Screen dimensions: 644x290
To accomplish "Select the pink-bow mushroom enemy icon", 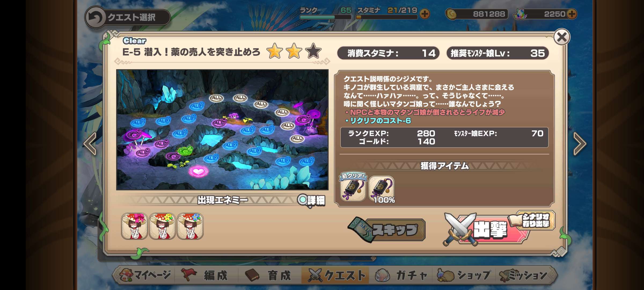I will coord(134,226).
